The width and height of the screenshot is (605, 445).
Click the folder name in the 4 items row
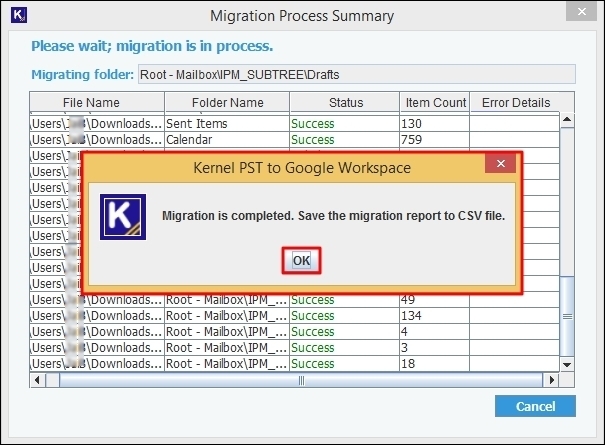click(227, 332)
